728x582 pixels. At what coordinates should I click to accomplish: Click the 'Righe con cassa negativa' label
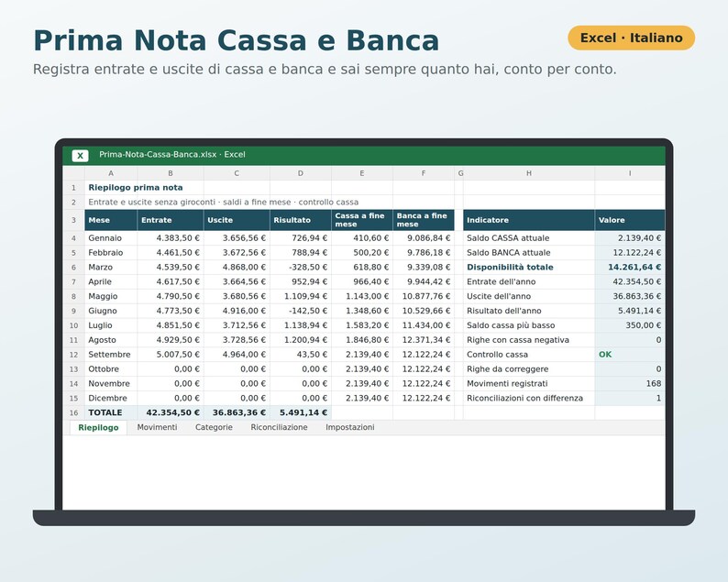click(529, 340)
